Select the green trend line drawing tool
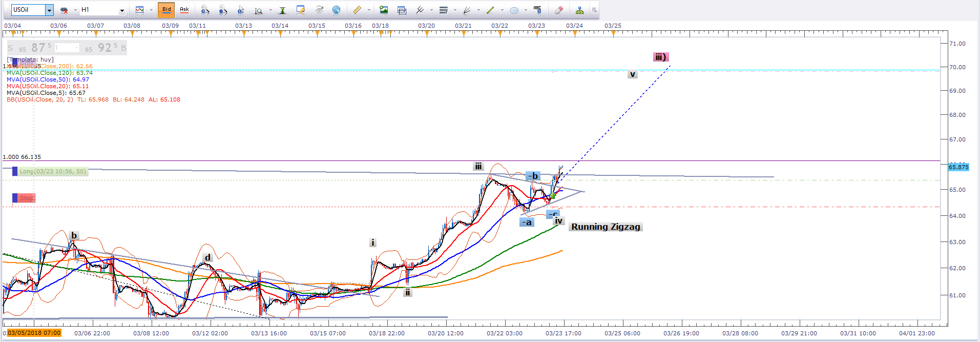Screen dimensions: 980x342 (490, 10)
